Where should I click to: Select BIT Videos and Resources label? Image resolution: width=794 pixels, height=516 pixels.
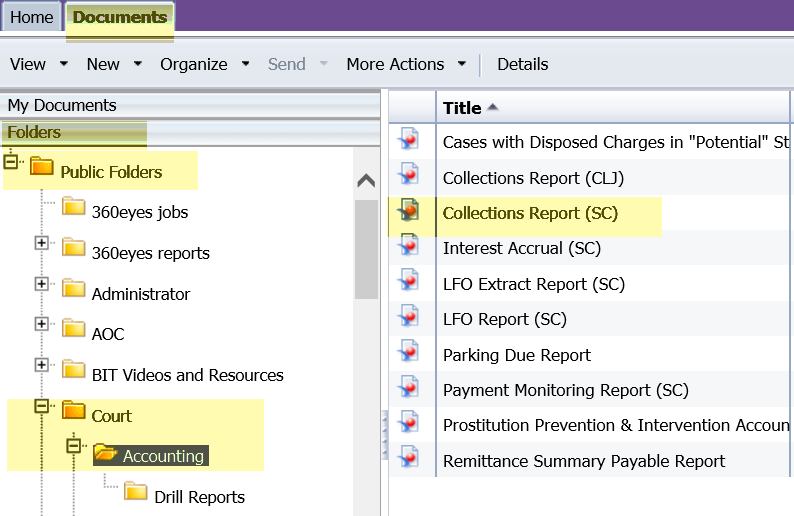pos(187,375)
